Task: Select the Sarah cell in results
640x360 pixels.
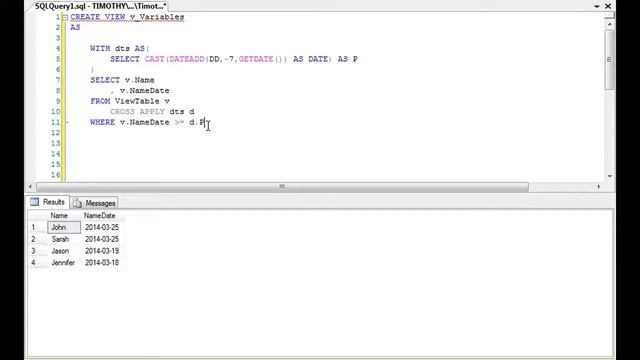Action: [64, 239]
